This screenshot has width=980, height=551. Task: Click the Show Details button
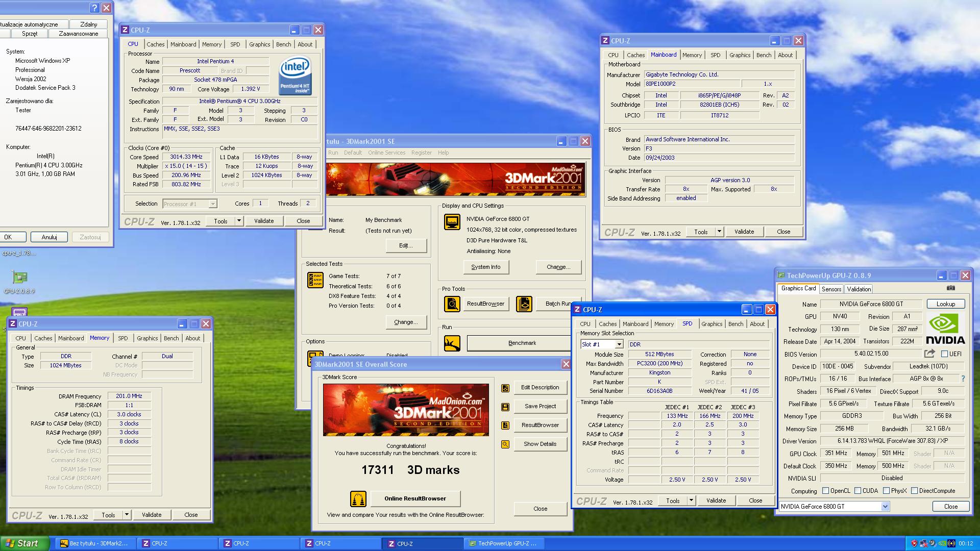pyautogui.click(x=540, y=444)
